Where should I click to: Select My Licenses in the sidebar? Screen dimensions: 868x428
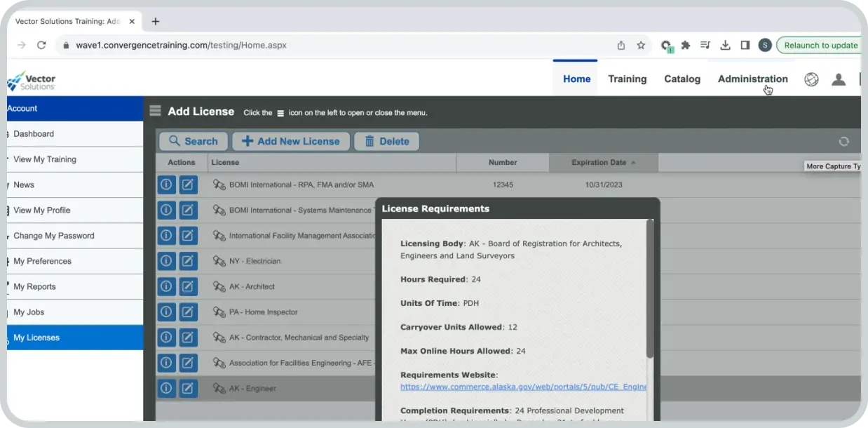tap(75, 337)
